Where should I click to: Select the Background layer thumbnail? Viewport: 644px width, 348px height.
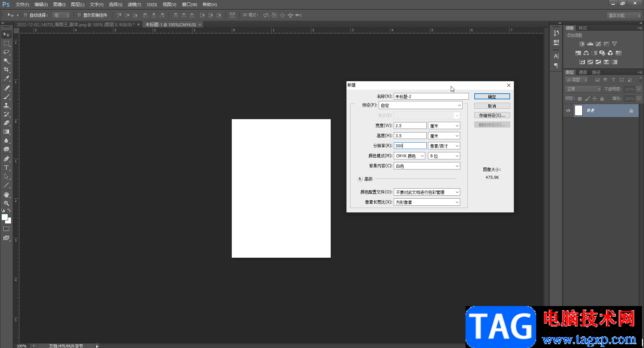click(579, 110)
